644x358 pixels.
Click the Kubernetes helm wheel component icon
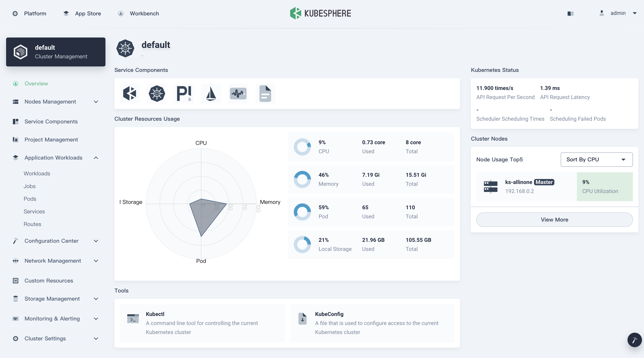[x=157, y=94]
